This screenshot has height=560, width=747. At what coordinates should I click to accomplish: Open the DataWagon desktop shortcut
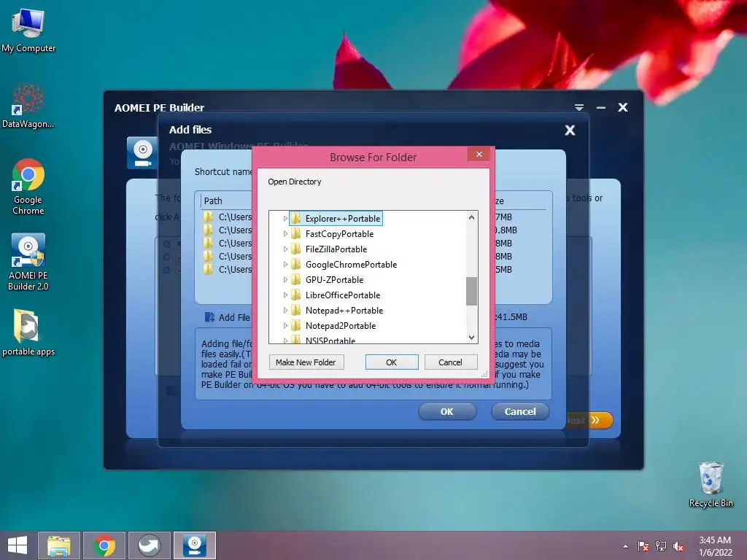28,106
